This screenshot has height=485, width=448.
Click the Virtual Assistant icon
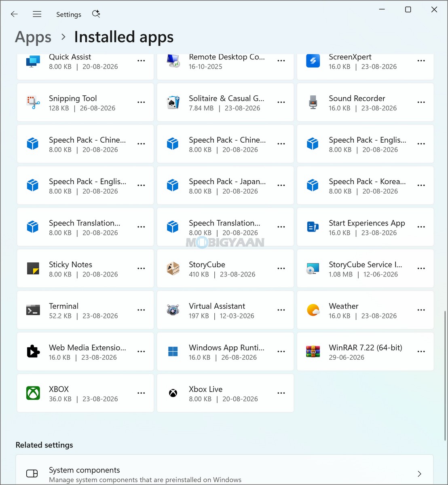click(x=173, y=310)
